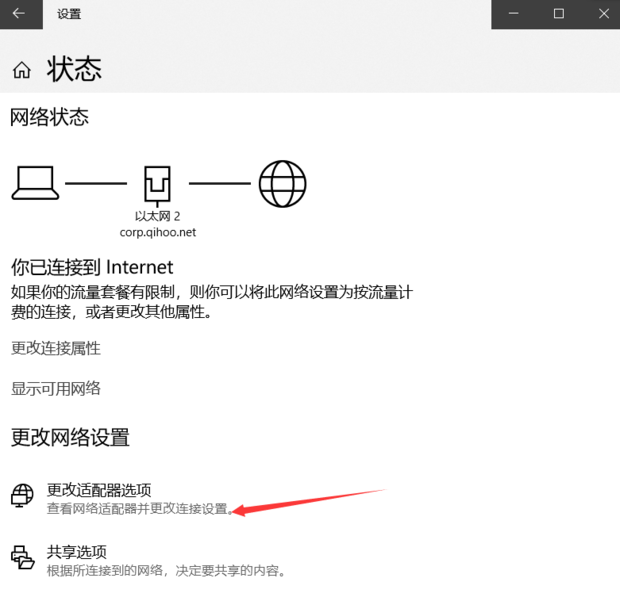Minimize the Settings window
Screen dimensions: 620x601
(x=514, y=14)
